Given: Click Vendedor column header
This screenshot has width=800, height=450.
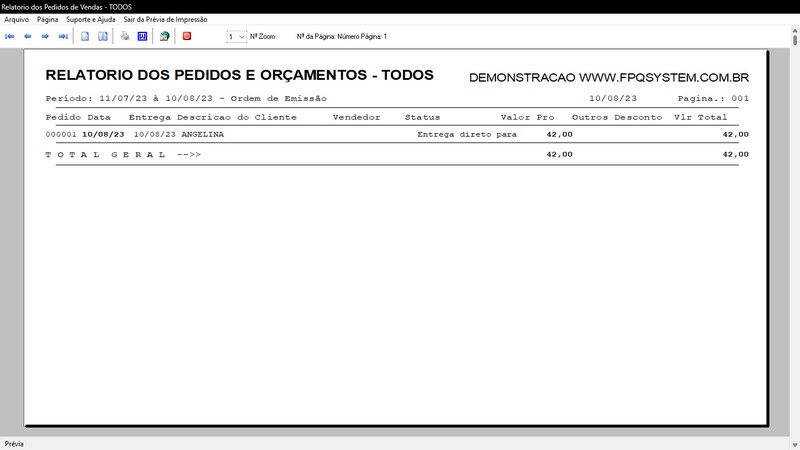Looking at the screenshot, I should (357, 117).
